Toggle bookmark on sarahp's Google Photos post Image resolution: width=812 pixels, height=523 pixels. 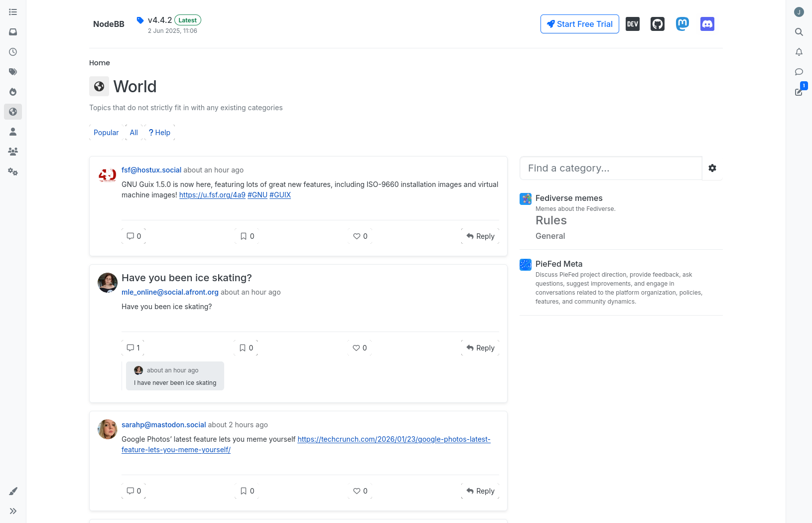point(247,491)
